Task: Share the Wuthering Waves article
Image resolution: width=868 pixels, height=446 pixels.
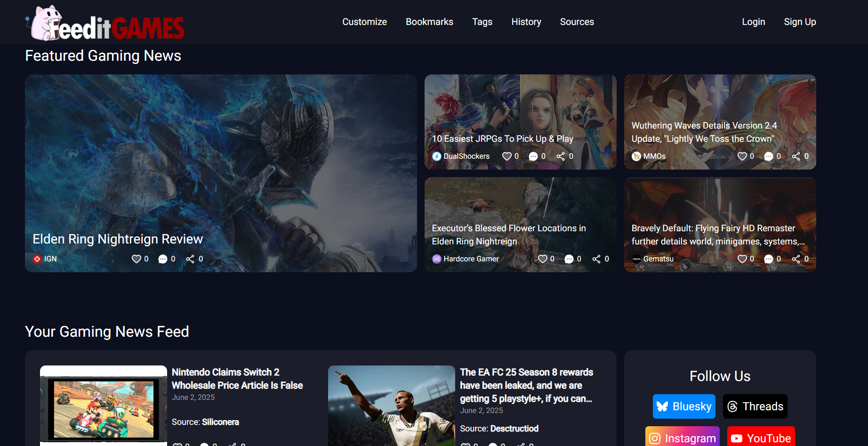Action: (x=796, y=156)
